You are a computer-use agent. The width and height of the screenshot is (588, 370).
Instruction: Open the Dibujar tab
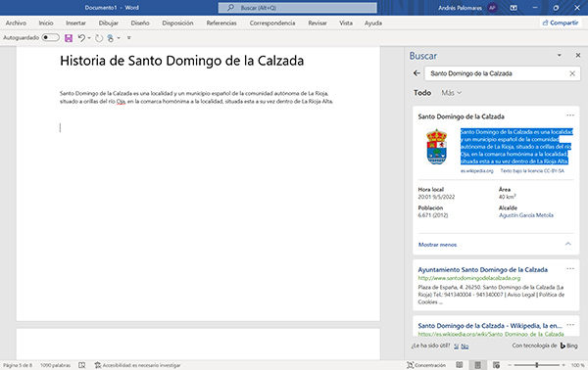pos(109,23)
